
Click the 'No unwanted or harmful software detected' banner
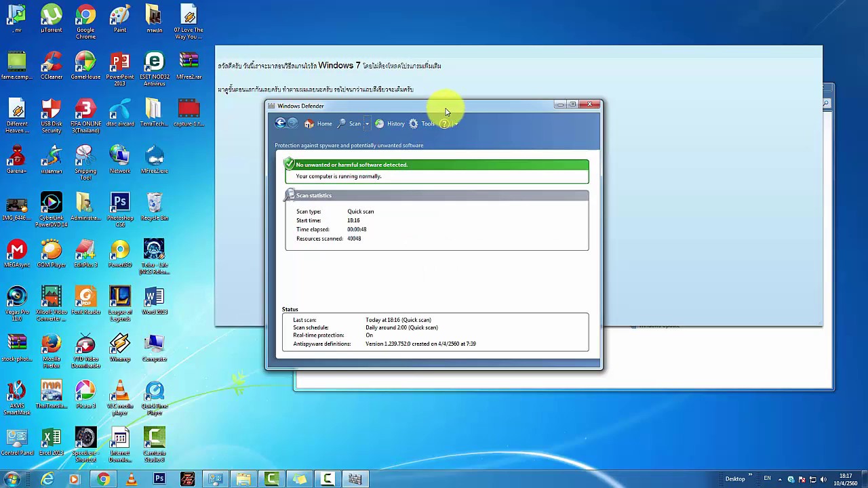pyautogui.click(x=437, y=165)
